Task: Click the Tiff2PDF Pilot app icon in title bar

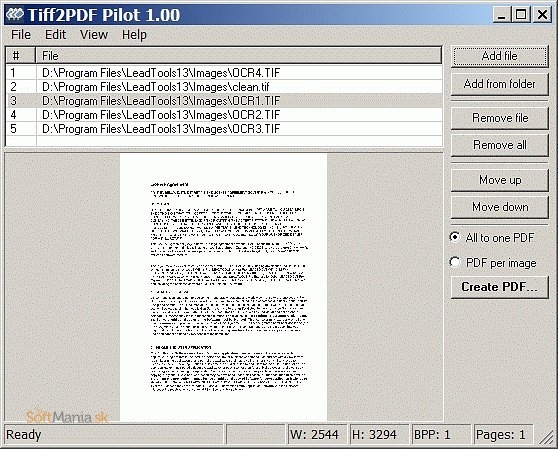Action: click(15, 14)
